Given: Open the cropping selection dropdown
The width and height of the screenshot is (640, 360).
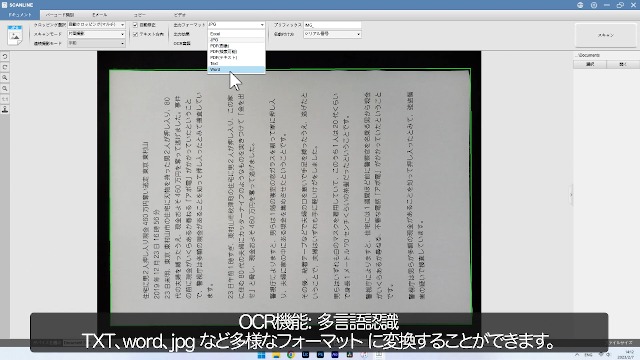Looking at the screenshot, I should (96, 25).
